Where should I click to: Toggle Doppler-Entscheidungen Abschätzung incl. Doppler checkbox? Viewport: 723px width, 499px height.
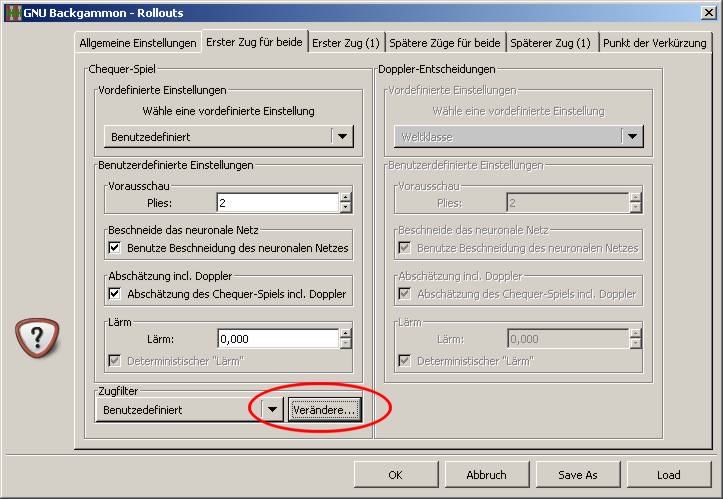click(404, 293)
